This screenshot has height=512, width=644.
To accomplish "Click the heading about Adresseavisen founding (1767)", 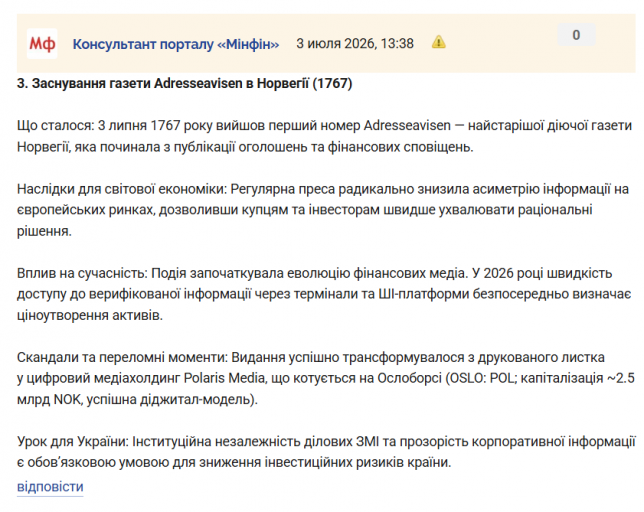I will coord(184,84).
